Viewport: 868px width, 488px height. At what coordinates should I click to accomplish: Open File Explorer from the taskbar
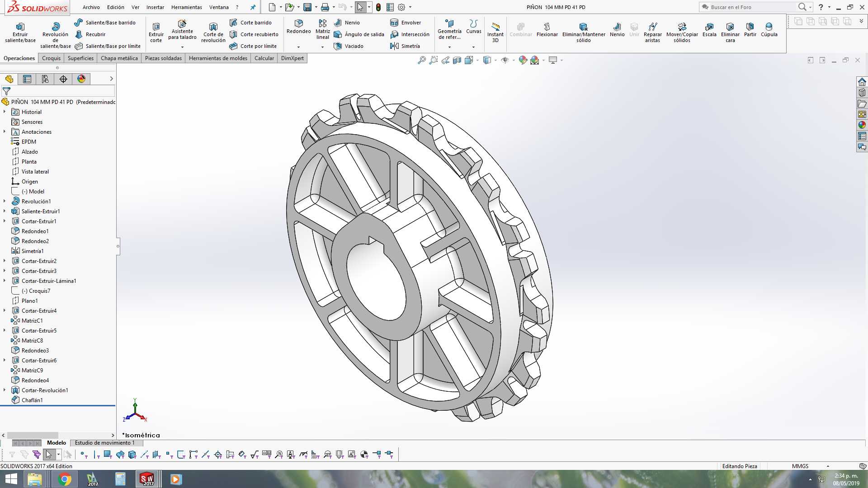(34, 479)
